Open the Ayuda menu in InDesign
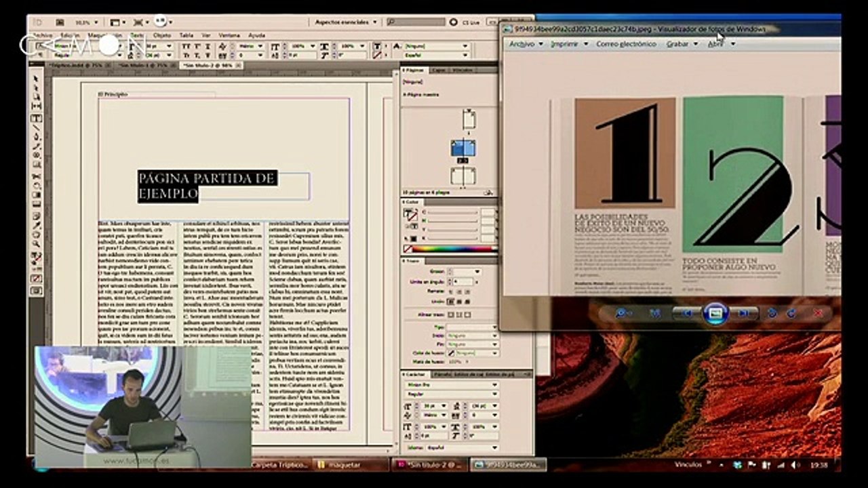The height and width of the screenshot is (488, 868). point(256,35)
